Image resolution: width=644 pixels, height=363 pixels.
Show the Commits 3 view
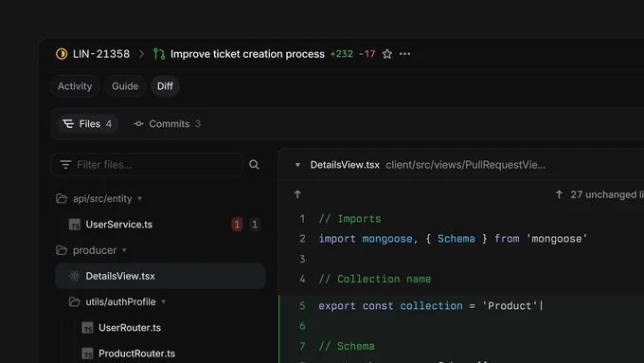tap(168, 124)
